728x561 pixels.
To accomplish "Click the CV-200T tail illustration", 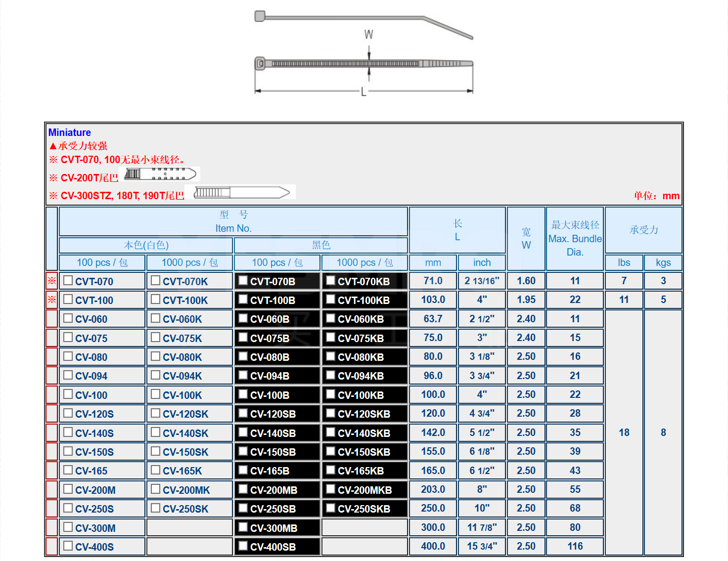I will pos(160,174).
